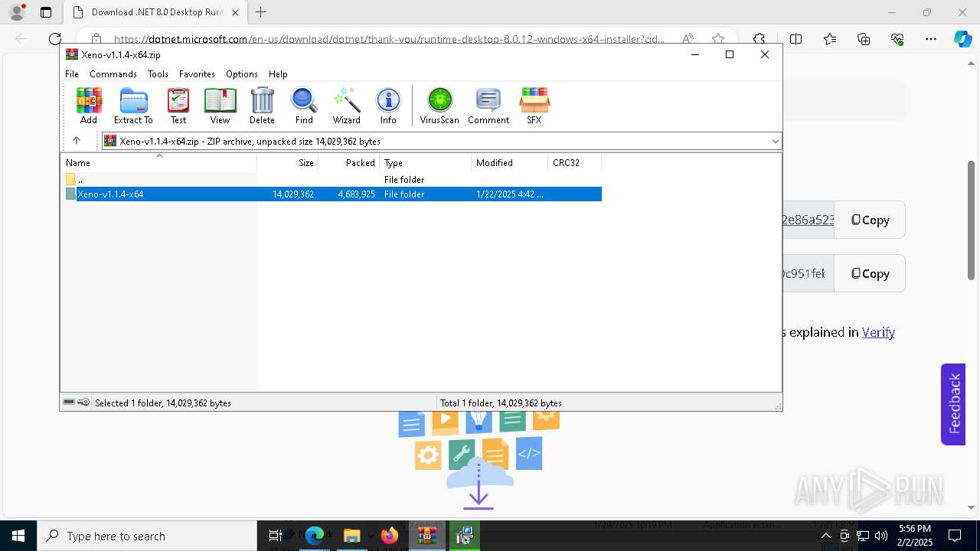Image resolution: width=980 pixels, height=551 pixels.
Task: Click the first Copy button in Edge page
Action: click(x=870, y=220)
